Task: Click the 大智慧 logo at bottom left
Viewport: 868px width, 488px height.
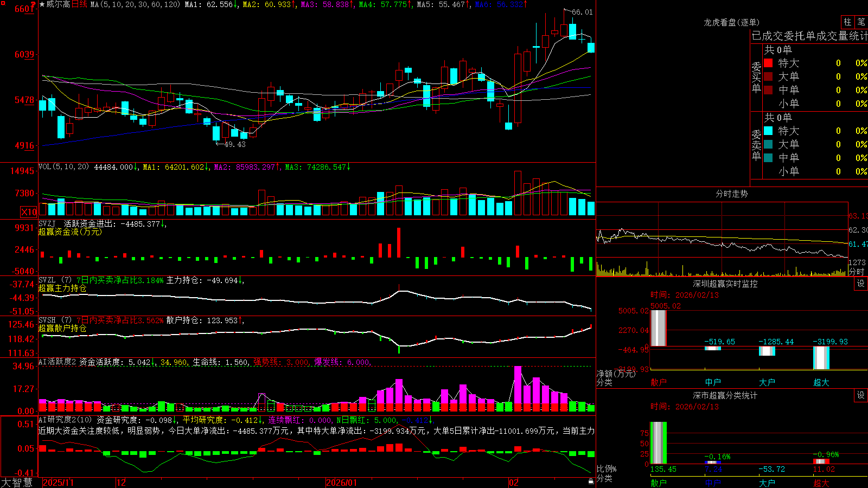Action: click(x=17, y=483)
